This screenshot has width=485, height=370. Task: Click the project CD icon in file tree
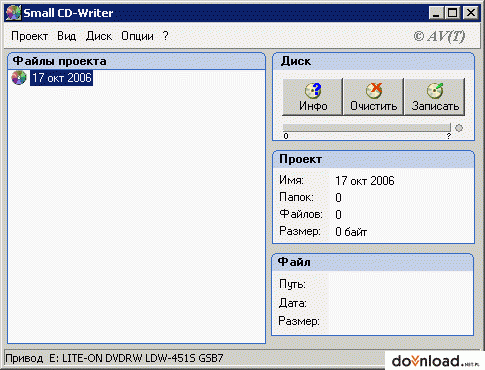19,78
